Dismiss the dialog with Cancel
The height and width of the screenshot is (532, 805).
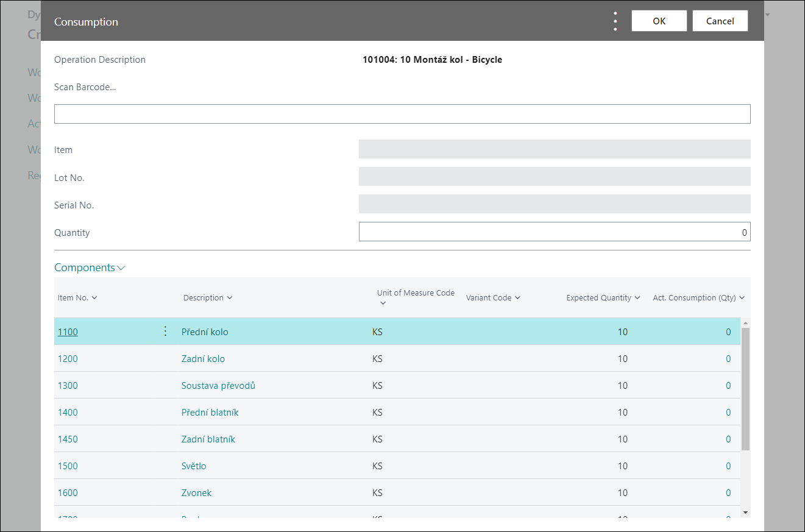pyautogui.click(x=720, y=20)
